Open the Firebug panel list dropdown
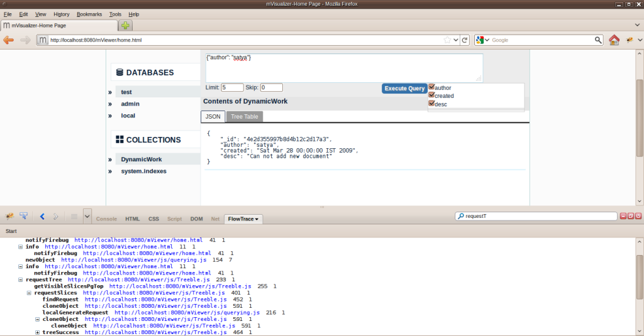The width and height of the screenshot is (644, 336). pos(87,216)
